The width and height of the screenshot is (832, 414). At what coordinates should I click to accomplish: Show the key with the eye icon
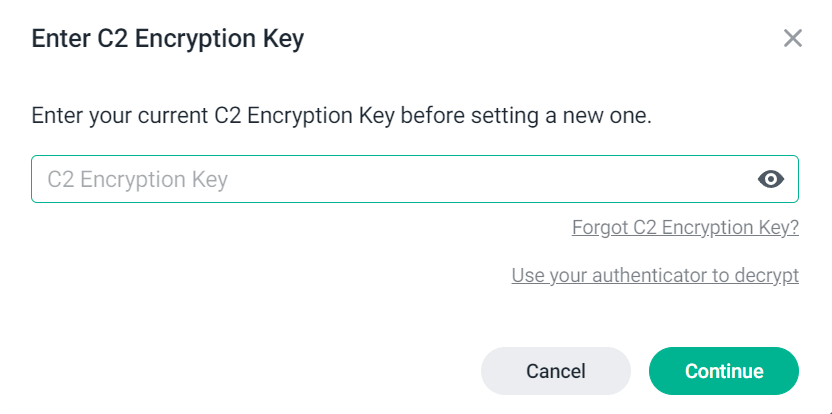coord(770,179)
